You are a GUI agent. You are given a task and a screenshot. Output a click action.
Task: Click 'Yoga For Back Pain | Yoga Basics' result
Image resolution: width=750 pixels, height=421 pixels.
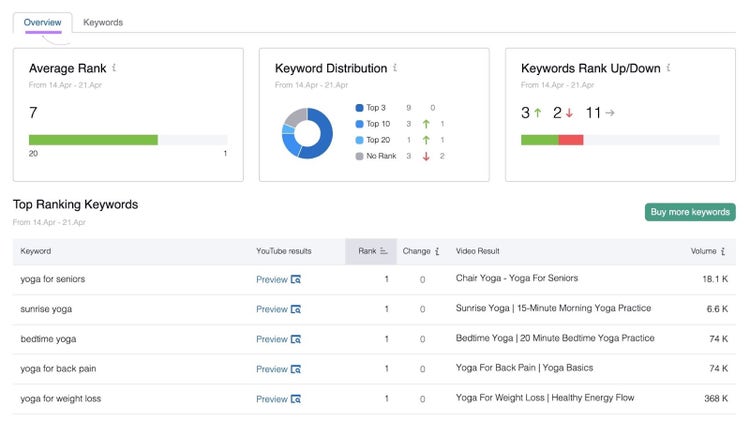(524, 368)
